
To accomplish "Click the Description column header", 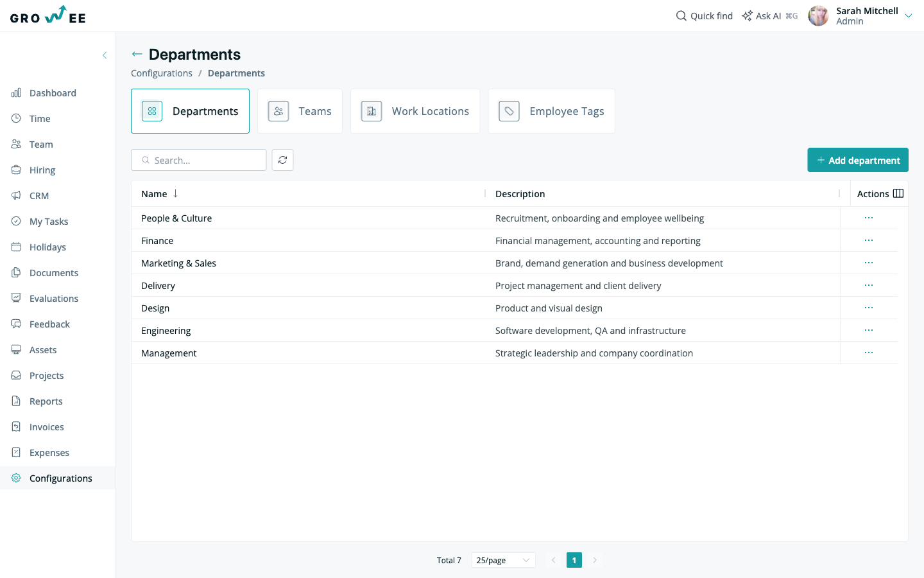I will pyautogui.click(x=520, y=194).
